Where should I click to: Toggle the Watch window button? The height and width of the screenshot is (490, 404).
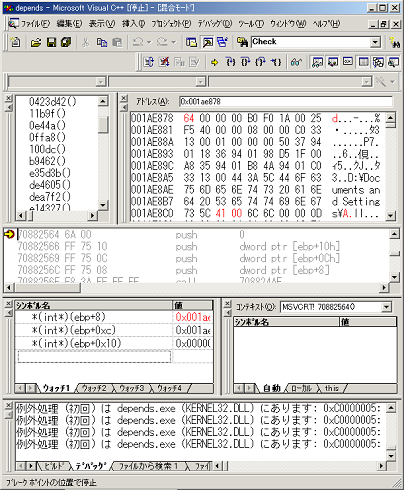coord(317,62)
